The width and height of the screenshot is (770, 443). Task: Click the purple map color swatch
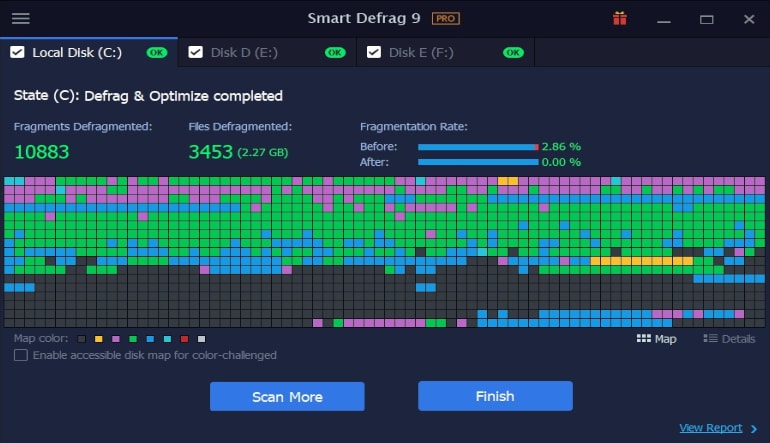(x=116, y=339)
